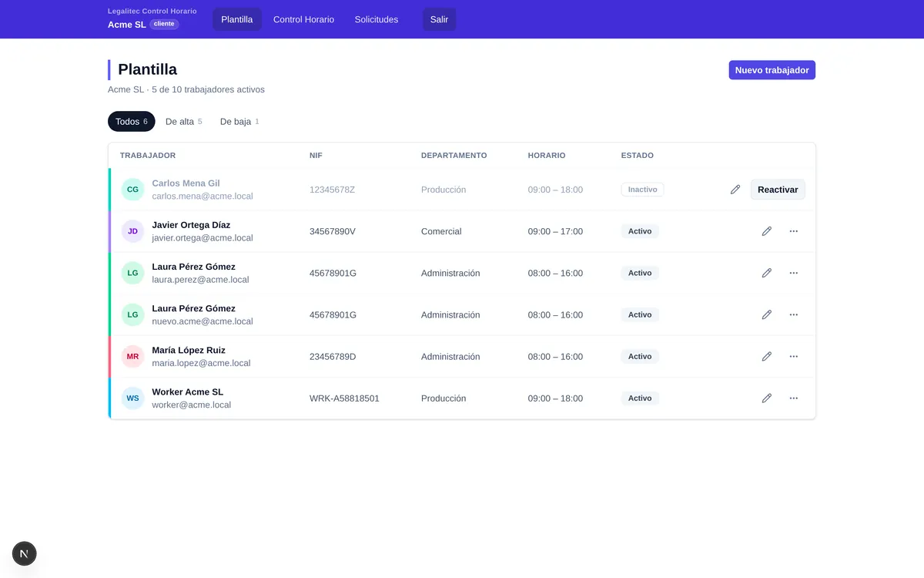Filter workers by De alta
Screen dimensions: 924x578
pos(184,122)
